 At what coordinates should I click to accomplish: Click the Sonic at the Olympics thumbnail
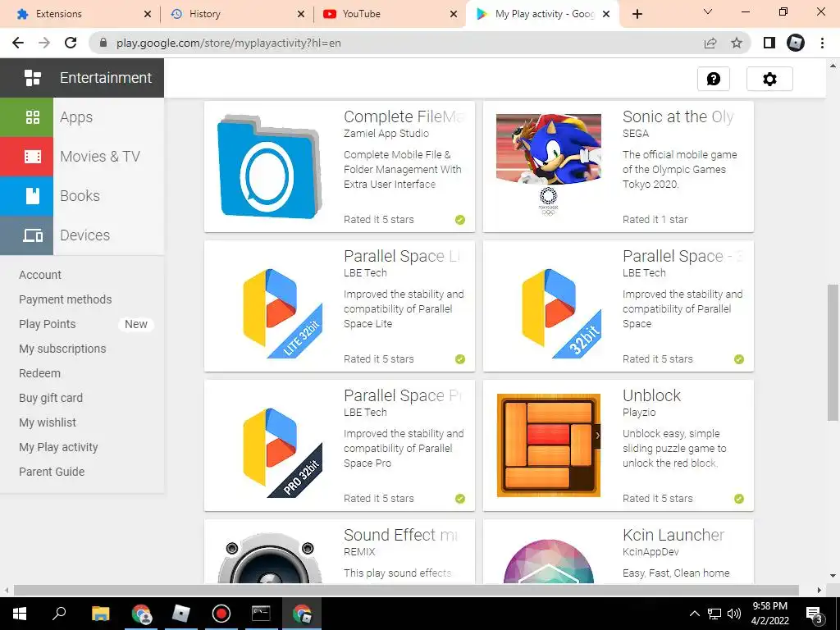(549, 164)
